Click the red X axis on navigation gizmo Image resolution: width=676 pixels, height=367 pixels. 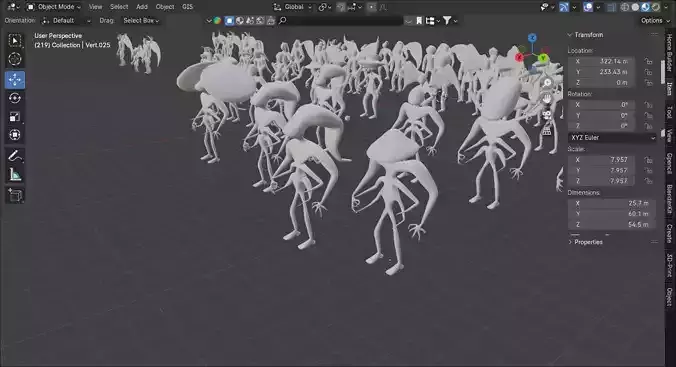[519, 57]
